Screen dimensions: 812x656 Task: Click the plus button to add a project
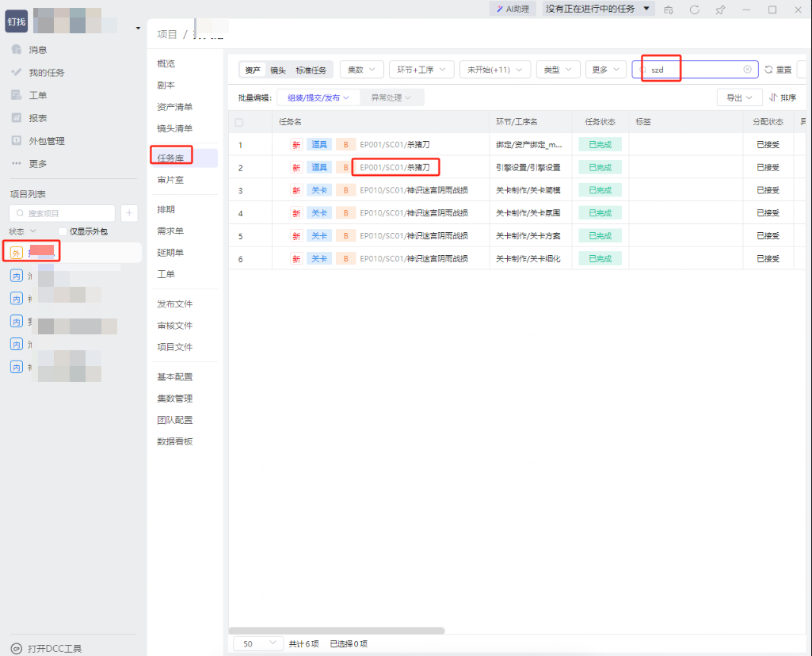click(129, 213)
